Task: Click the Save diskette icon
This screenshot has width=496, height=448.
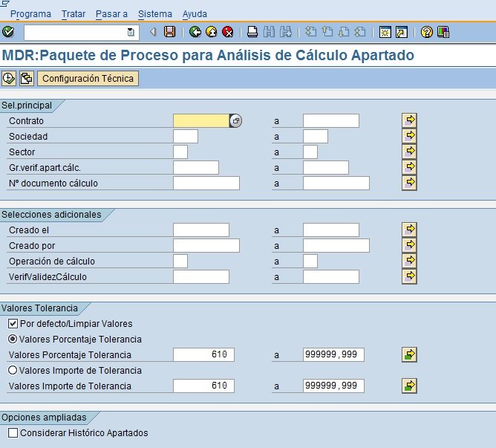Action: 169,32
